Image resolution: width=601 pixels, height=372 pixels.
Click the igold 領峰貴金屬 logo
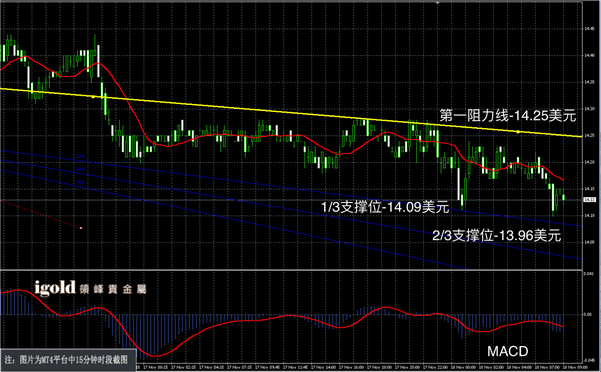pyautogui.click(x=90, y=288)
